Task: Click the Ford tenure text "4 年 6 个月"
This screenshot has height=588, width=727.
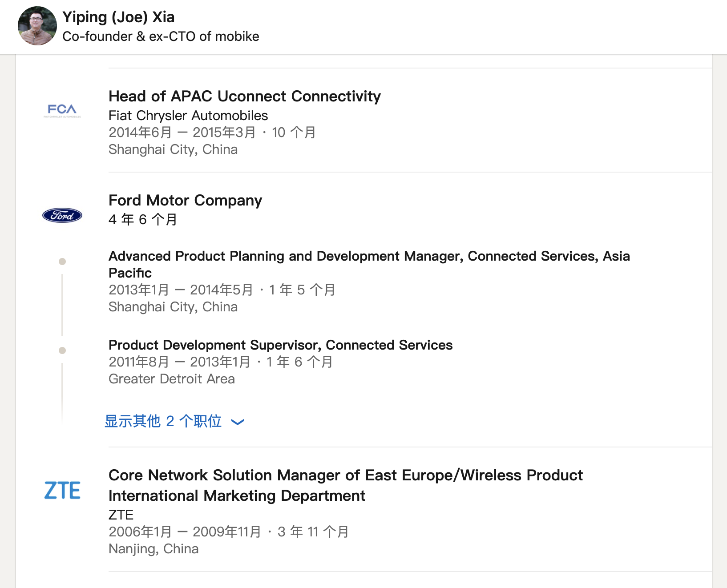Action: coord(143,220)
